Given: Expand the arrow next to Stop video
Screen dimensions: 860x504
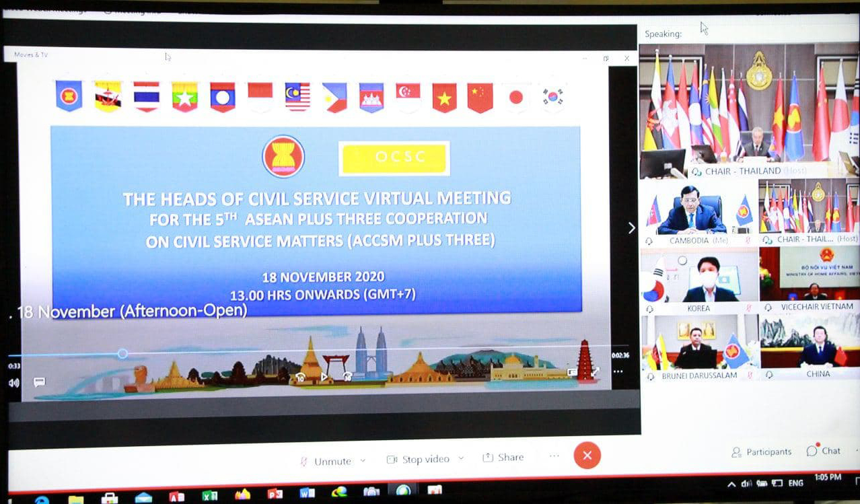Looking at the screenshot, I should pos(461,459).
